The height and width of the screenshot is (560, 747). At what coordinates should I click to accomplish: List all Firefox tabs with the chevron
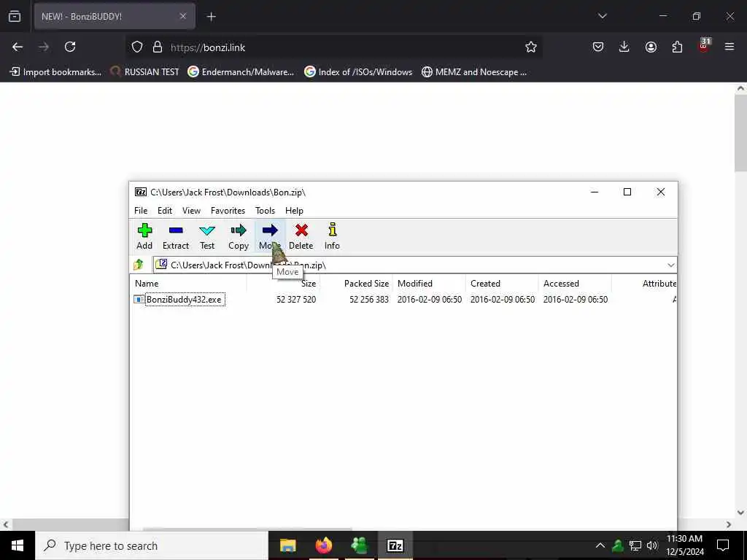tap(602, 16)
